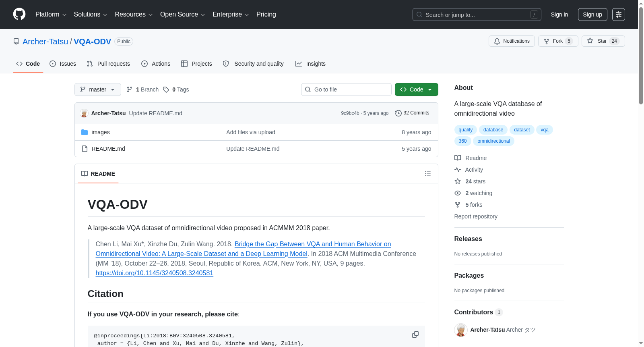Click the tag icon beside 0 Tags
Viewport: 644px width, 347px height.
tap(166, 89)
